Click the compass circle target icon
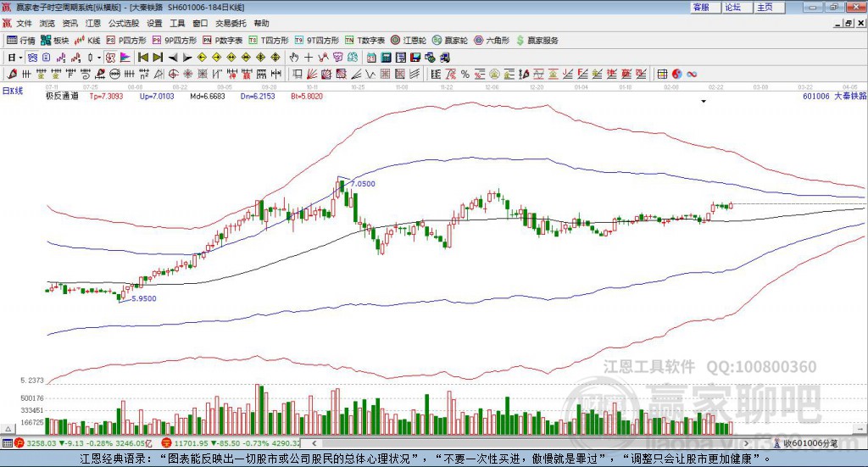The width and height of the screenshot is (868, 467). click(173, 74)
